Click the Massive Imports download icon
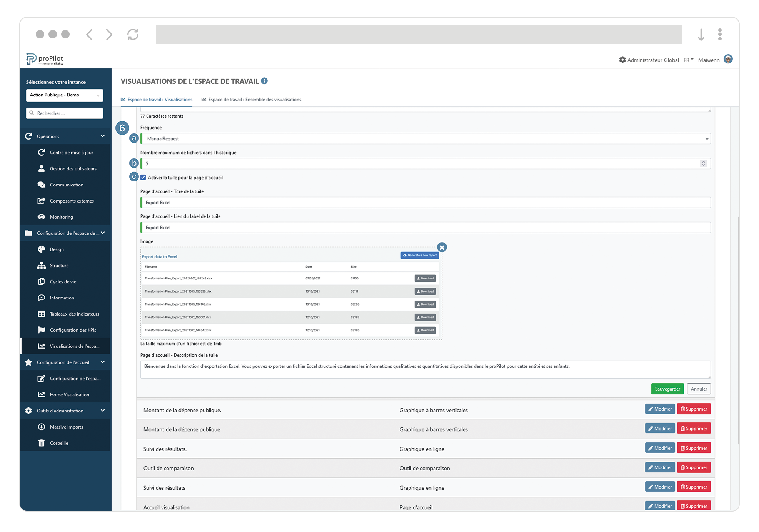 pyautogui.click(x=42, y=427)
